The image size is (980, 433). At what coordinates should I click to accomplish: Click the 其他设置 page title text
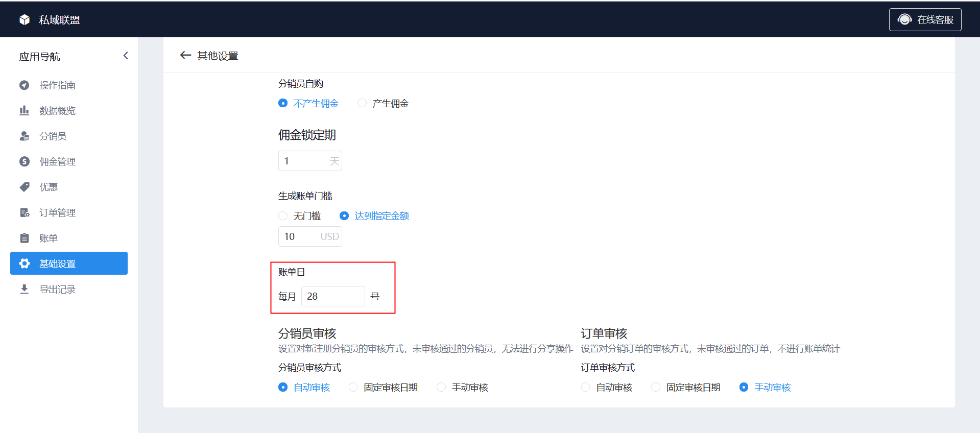tap(218, 56)
